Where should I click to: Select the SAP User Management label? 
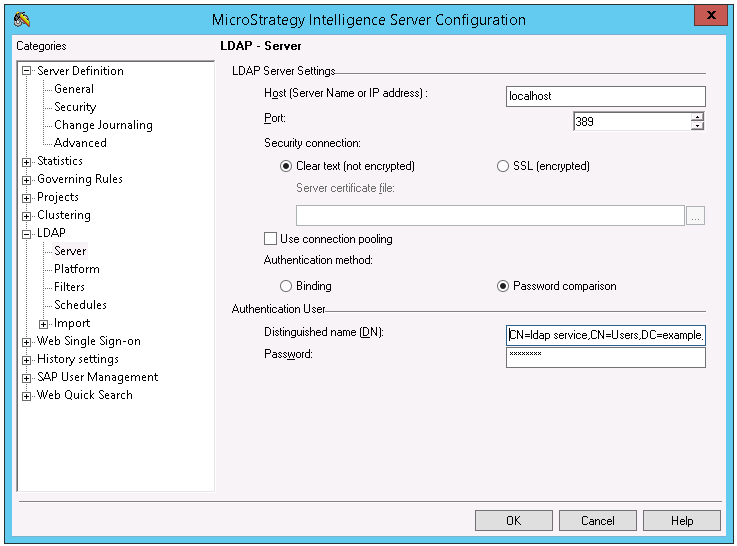pos(98,377)
